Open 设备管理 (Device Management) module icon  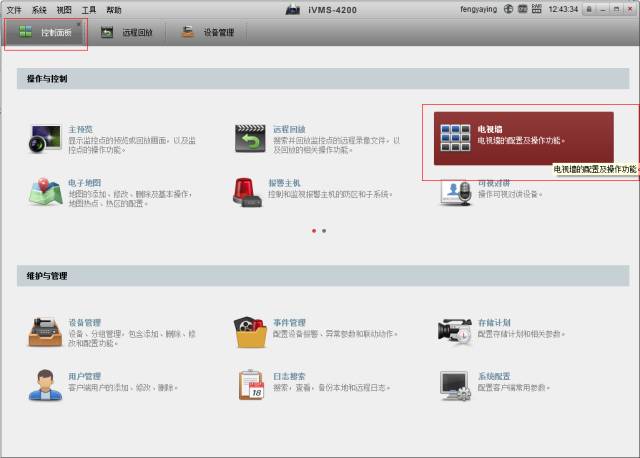click(x=46, y=331)
